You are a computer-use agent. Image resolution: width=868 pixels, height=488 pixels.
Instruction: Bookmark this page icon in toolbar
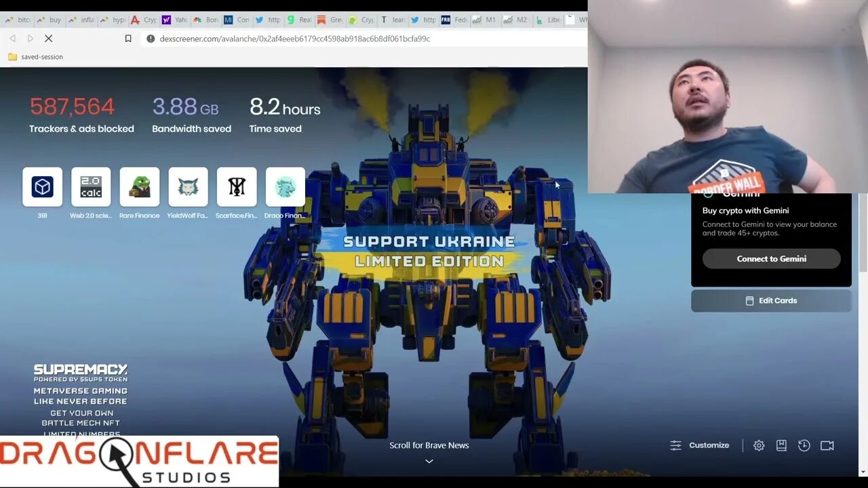(x=128, y=39)
